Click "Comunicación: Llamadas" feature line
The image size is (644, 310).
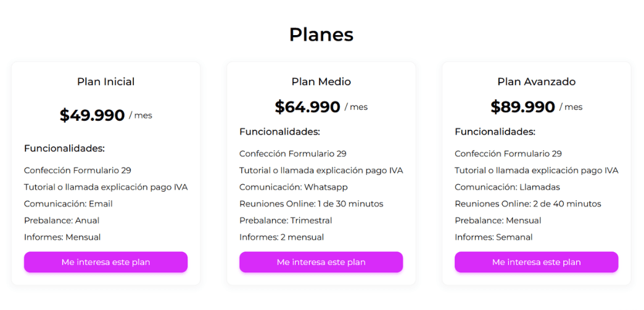[x=508, y=187]
